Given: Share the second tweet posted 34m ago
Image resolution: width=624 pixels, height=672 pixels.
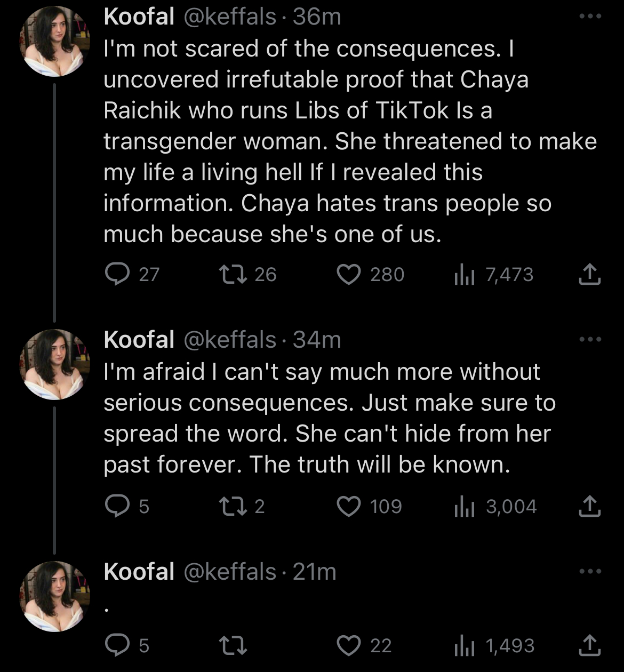Looking at the screenshot, I should pyautogui.click(x=589, y=506).
